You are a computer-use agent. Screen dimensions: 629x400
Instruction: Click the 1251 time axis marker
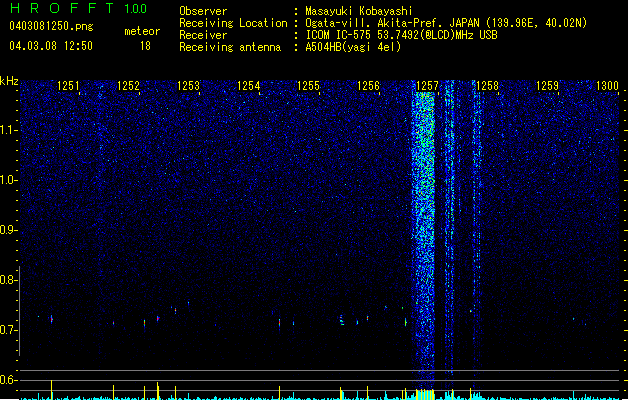click(68, 85)
